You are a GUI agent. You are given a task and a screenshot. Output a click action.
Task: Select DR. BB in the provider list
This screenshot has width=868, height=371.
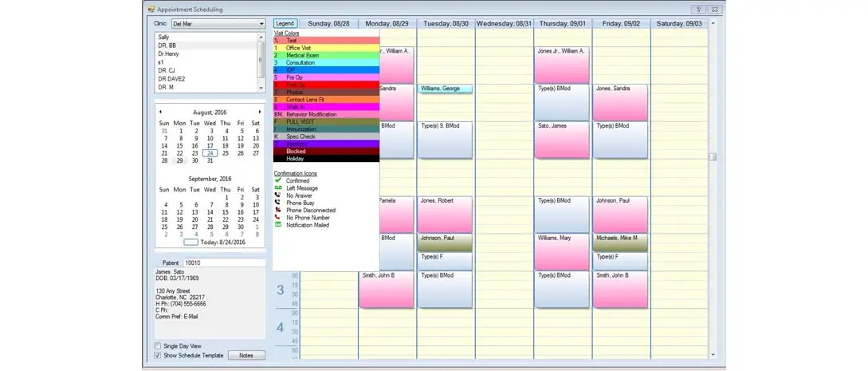coord(206,45)
